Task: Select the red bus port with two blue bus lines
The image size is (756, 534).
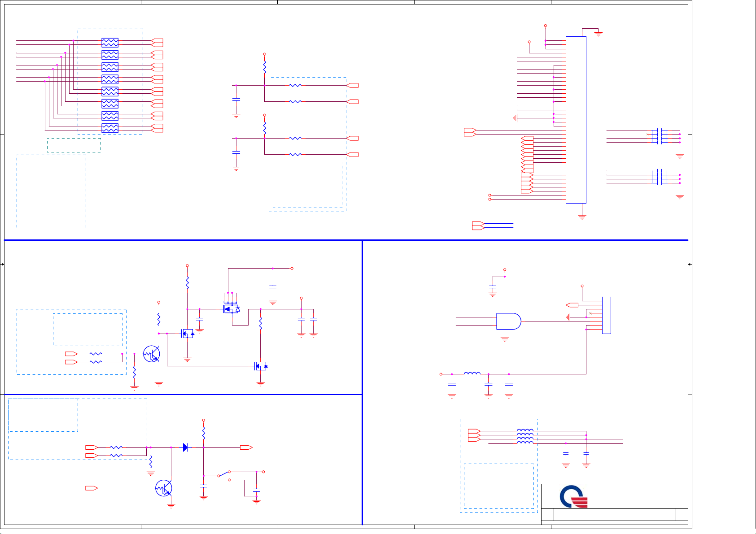Action: pos(478,226)
